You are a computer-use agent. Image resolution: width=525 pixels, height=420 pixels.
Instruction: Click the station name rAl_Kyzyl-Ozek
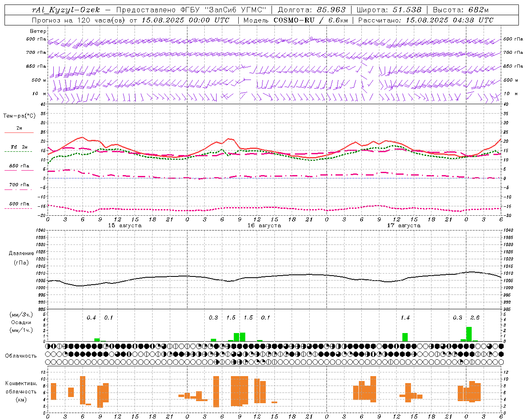pos(66,10)
